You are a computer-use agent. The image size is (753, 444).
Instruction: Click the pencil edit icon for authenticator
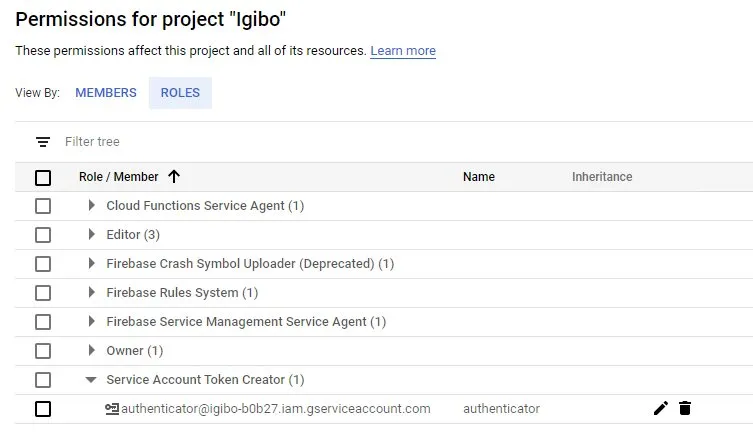(660, 408)
